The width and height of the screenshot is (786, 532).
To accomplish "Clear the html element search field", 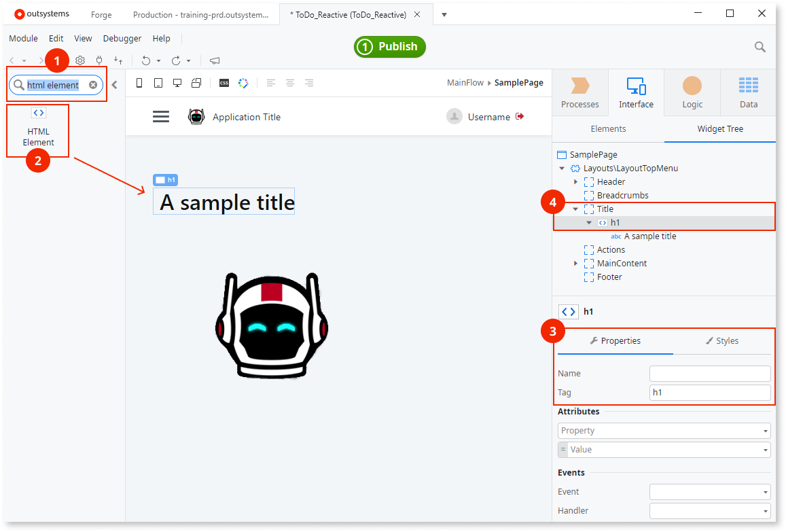I will pos(92,84).
